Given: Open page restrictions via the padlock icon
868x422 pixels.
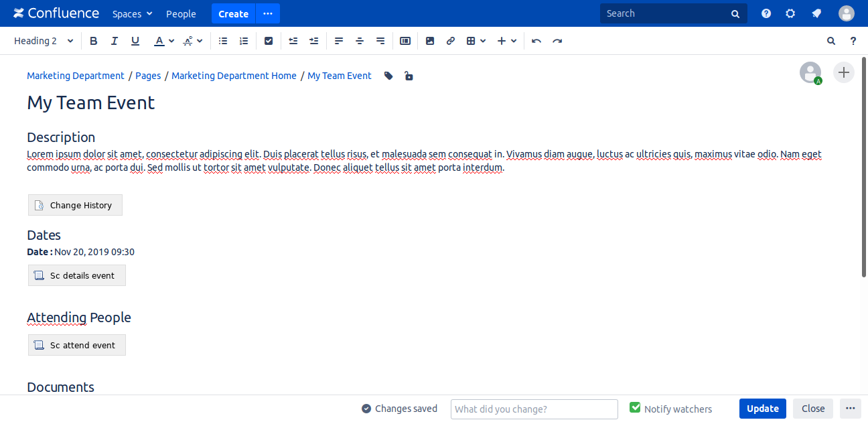Looking at the screenshot, I should (409, 76).
